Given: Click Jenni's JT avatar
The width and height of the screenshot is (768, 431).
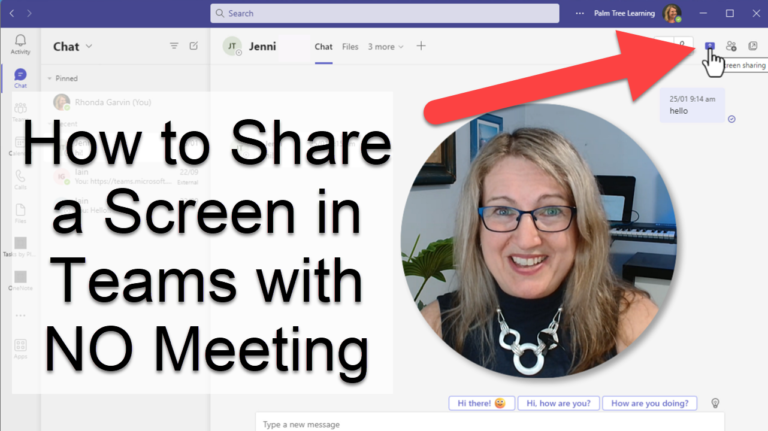Looking at the screenshot, I should click(x=232, y=46).
